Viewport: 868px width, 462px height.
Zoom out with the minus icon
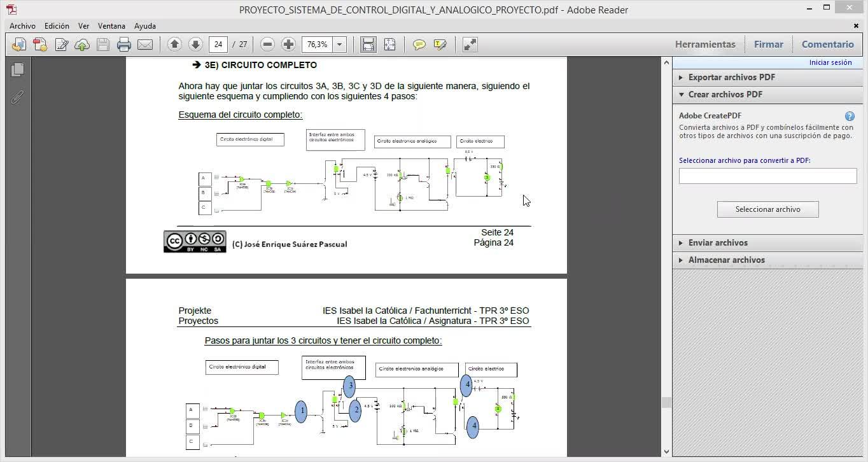pyautogui.click(x=268, y=45)
